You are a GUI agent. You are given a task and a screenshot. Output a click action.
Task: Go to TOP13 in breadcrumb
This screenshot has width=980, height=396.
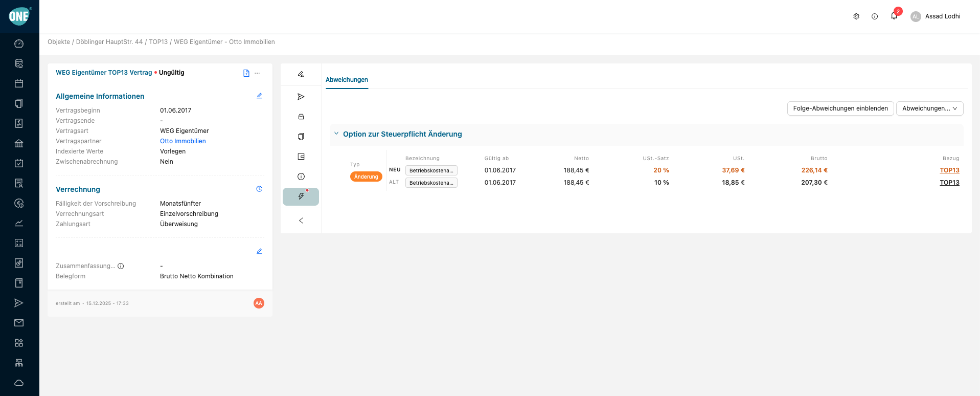click(158, 42)
